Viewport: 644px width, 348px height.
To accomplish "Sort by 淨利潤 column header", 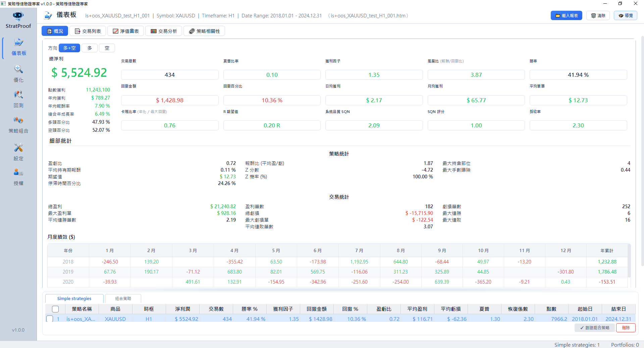I will [182, 309].
